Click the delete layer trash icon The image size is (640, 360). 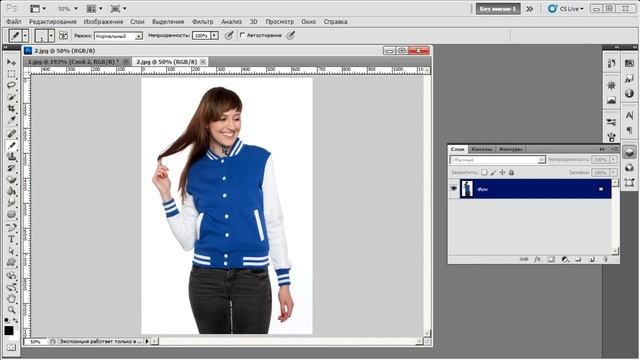pyautogui.click(x=605, y=259)
